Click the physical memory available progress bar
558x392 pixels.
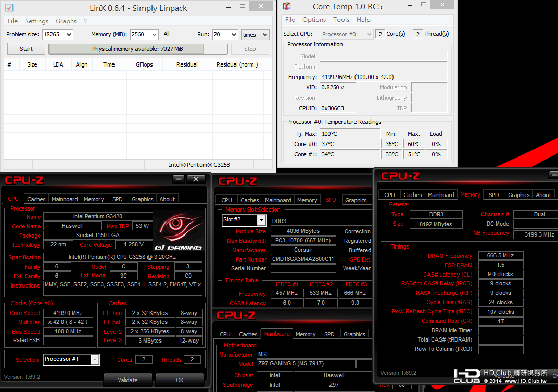point(138,49)
